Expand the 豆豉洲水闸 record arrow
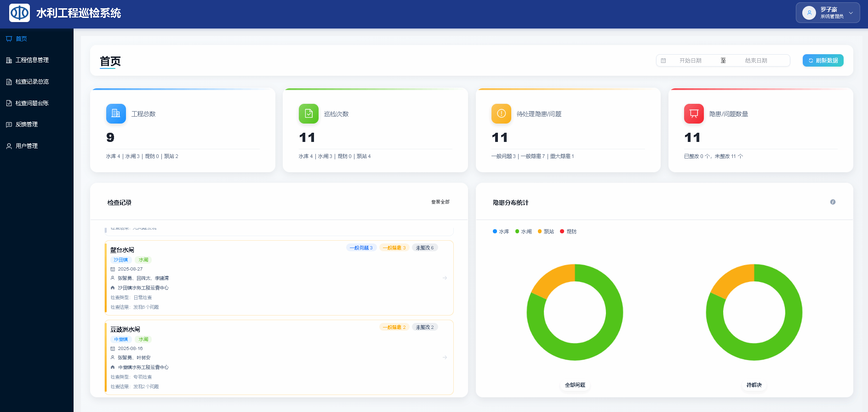The height and width of the screenshot is (412, 868). pos(445,357)
